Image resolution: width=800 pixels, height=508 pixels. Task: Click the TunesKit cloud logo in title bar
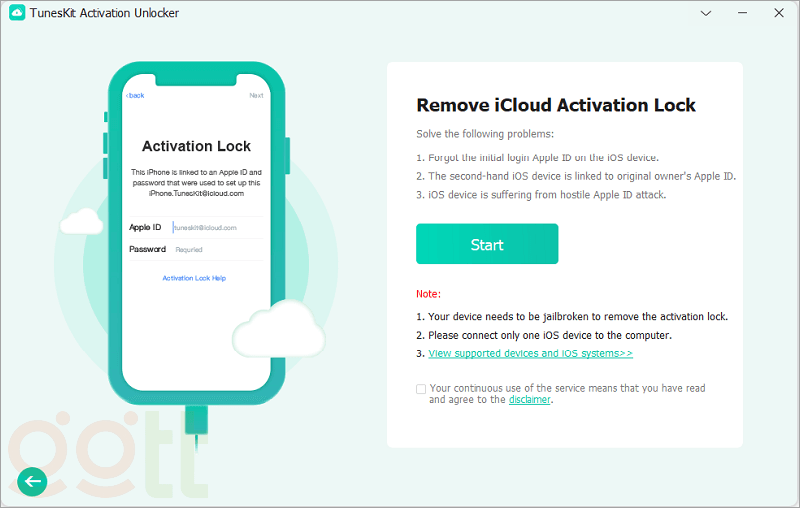(x=17, y=14)
